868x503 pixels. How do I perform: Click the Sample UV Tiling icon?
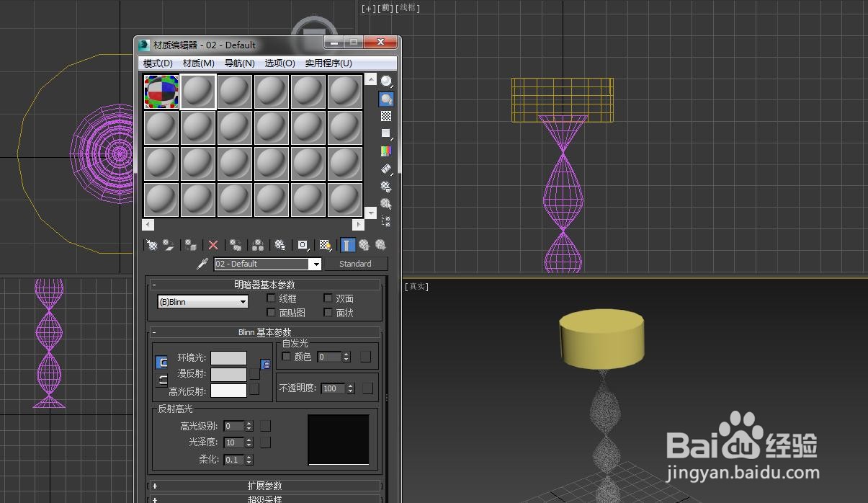click(386, 134)
